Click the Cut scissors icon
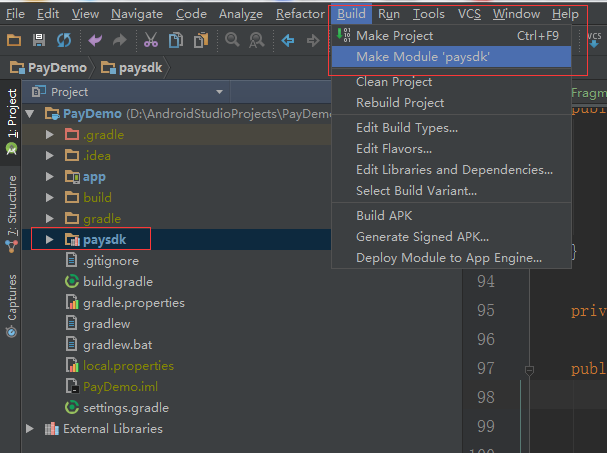 [151, 40]
